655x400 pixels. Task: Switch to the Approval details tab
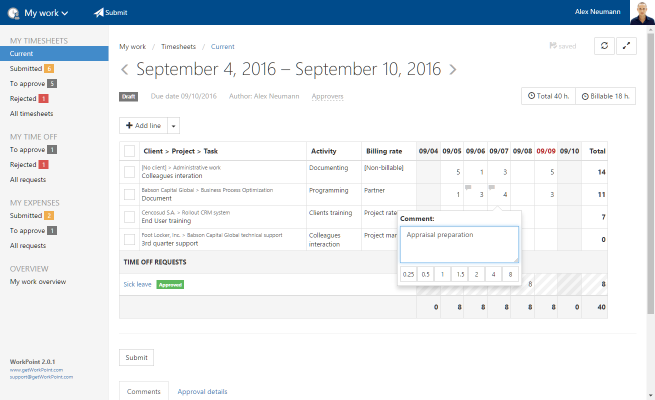coord(203,392)
